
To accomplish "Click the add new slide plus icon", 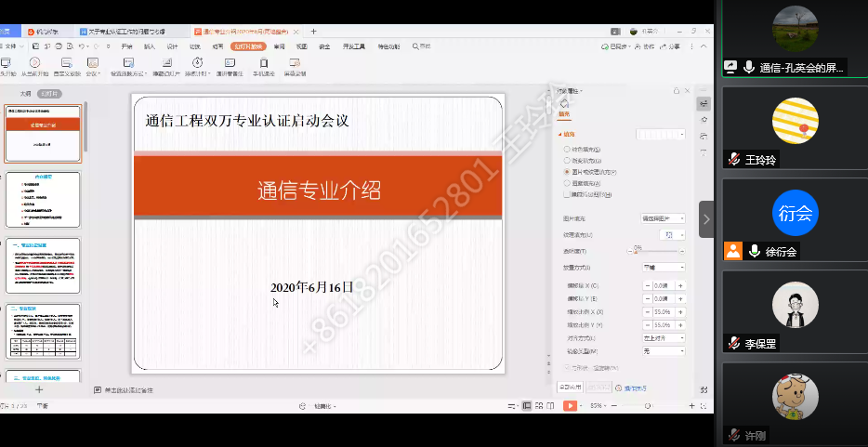I will 39,390.
